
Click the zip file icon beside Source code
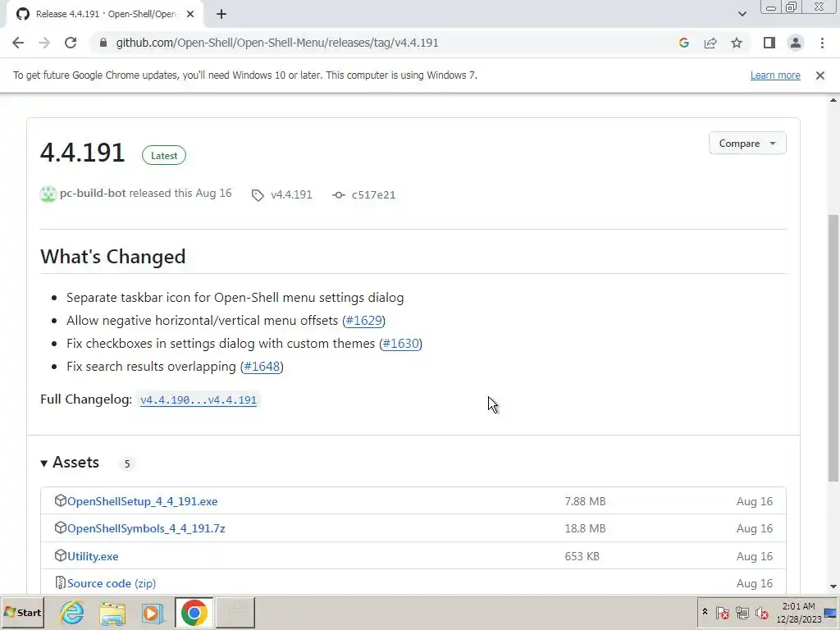[60, 582]
